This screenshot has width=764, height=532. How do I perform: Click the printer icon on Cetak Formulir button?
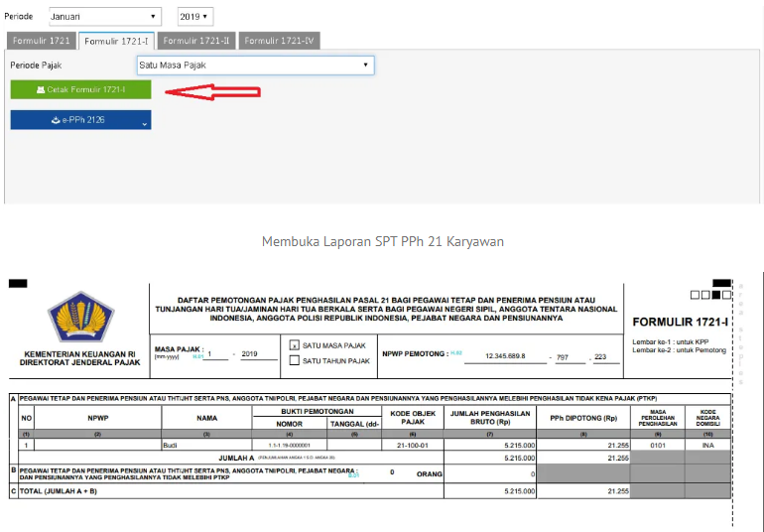pyautogui.click(x=41, y=90)
